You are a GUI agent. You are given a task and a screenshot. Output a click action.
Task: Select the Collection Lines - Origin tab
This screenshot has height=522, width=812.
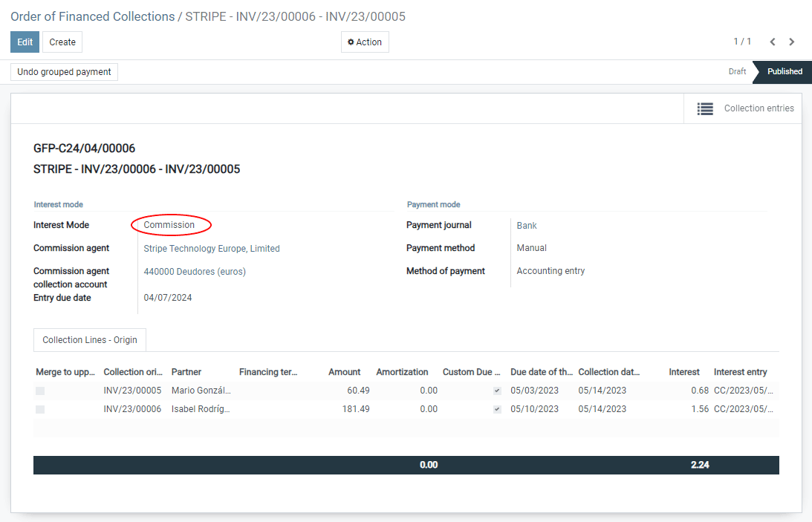(90, 340)
